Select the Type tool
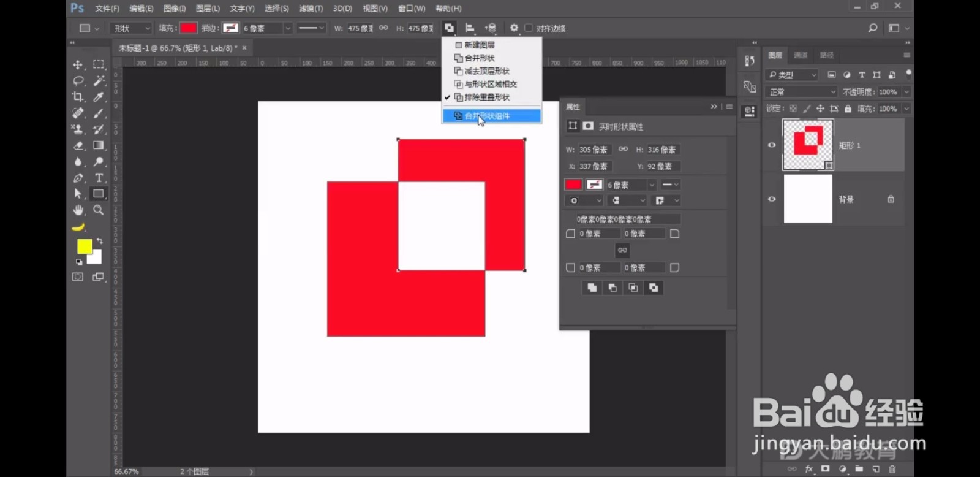Viewport: 980px width, 477px height. coord(98,178)
